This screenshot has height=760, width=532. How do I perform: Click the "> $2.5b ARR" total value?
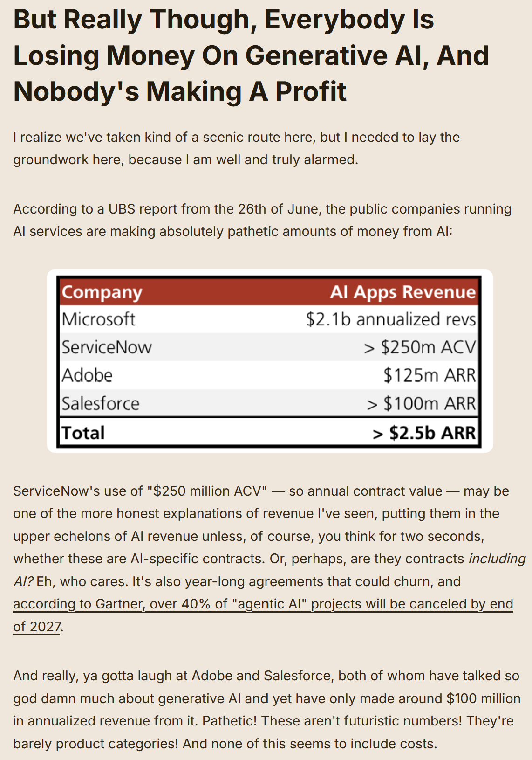pos(423,433)
